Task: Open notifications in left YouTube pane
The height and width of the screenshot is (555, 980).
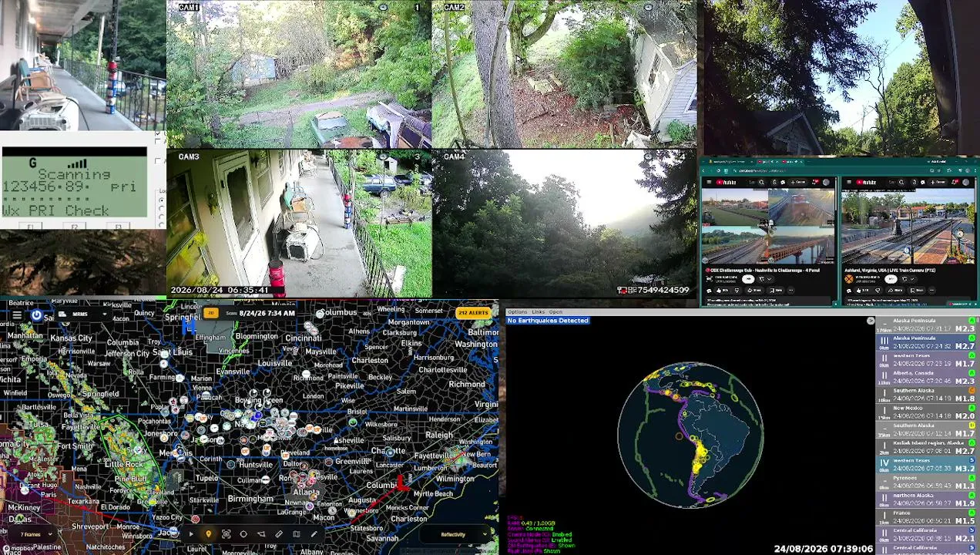Action: [x=816, y=182]
